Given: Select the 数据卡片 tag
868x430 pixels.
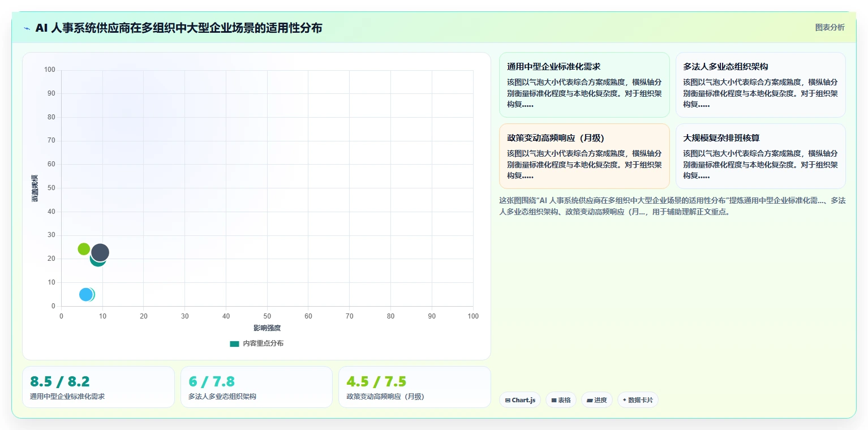Looking at the screenshot, I should point(638,400).
